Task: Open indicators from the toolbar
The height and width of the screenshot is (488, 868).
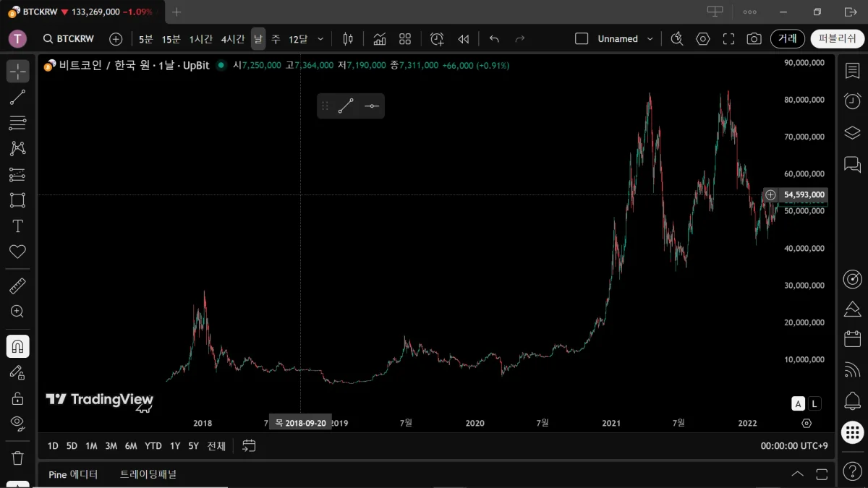Action: [x=379, y=39]
